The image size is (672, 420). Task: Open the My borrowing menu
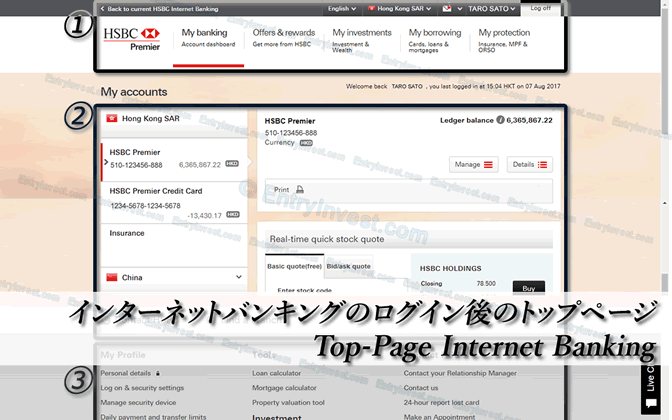tap(435, 38)
